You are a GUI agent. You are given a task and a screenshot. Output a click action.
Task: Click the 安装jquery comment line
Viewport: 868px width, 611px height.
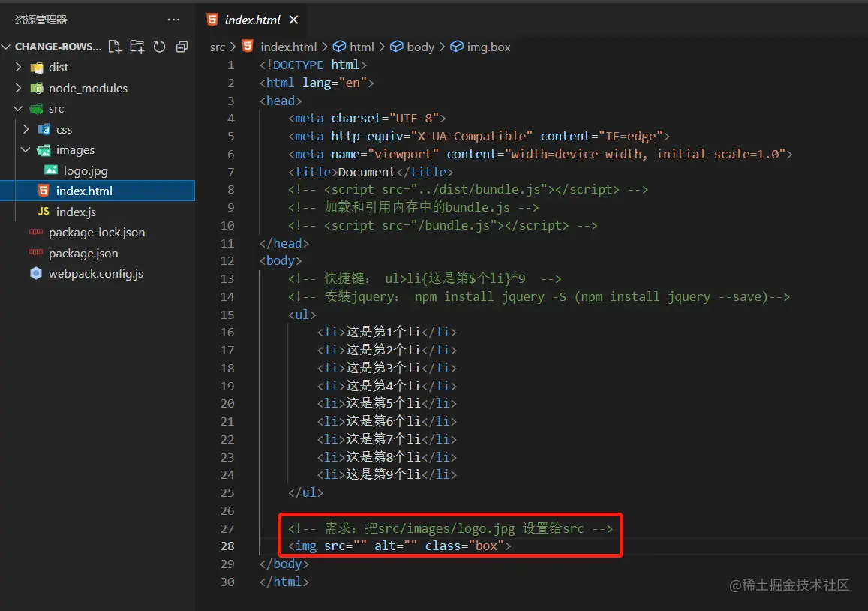[539, 297]
